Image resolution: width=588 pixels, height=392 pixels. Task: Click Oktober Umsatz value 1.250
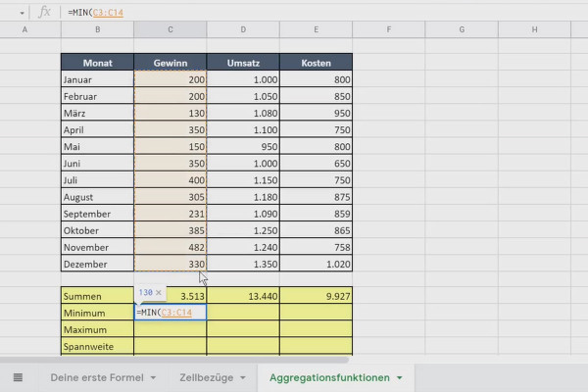point(243,230)
